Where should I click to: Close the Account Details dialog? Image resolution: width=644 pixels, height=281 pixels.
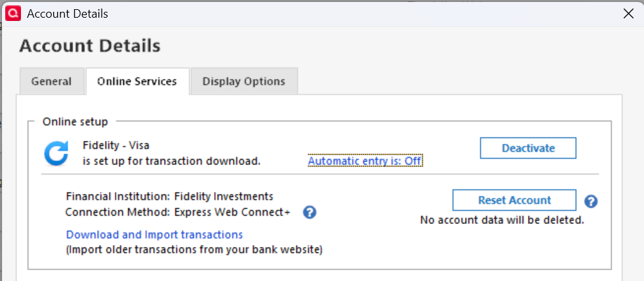(x=628, y=13)
